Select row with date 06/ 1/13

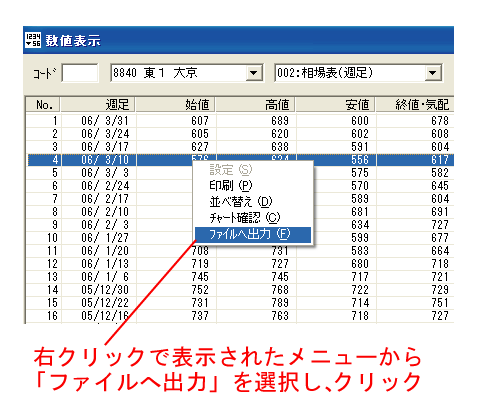(240, 264)
